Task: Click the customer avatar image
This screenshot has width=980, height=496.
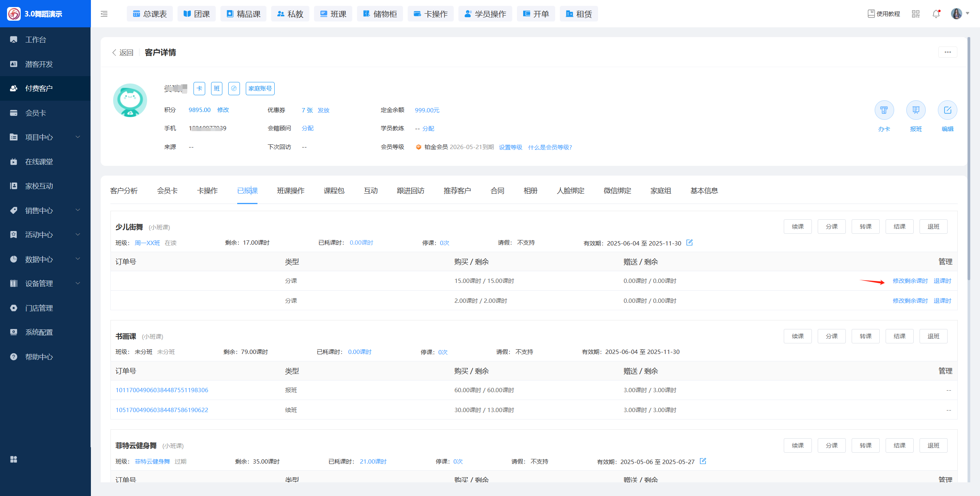Action: 130,100
